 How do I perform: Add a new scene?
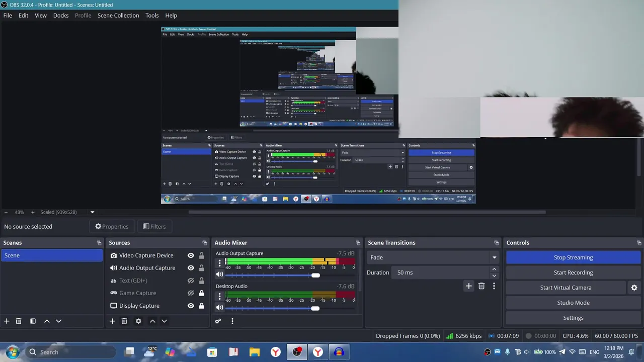7,321
